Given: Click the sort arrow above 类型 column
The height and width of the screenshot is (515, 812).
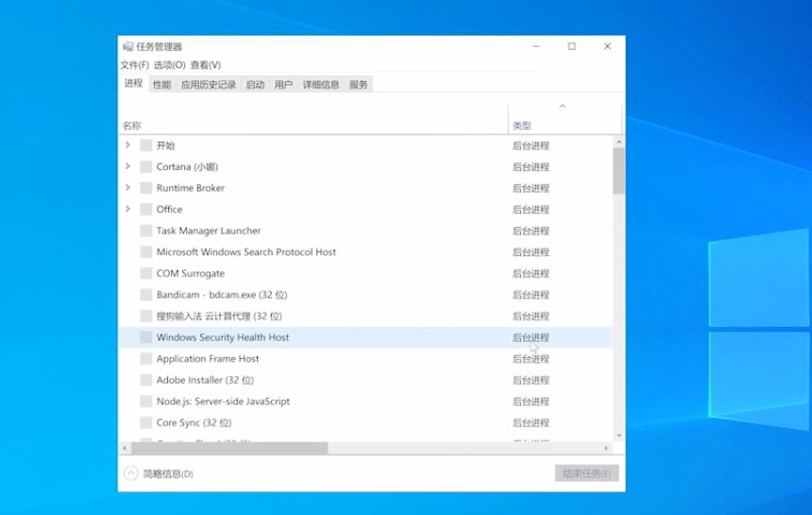Looking at the screenshot, I should (563, 106).
